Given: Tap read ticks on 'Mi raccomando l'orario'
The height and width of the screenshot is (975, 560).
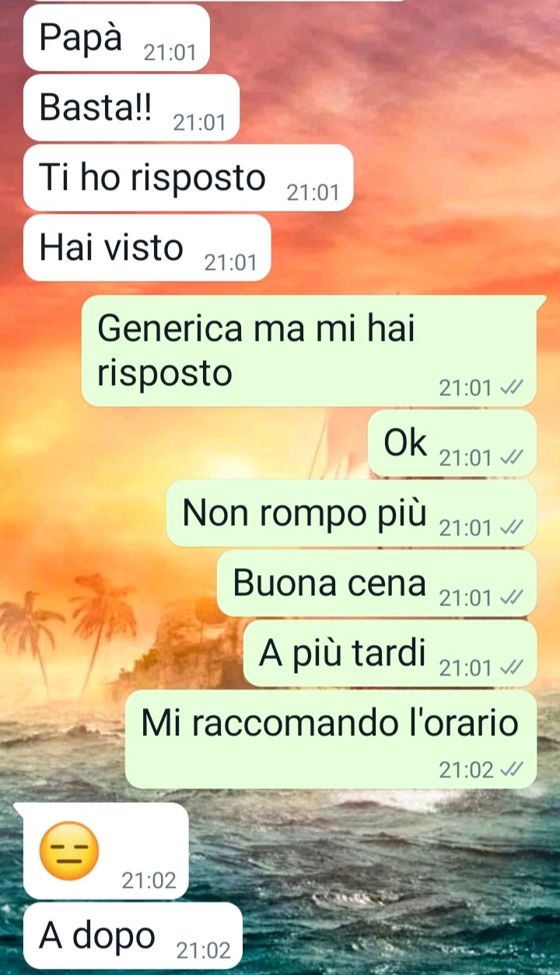Looking at the screenshot, I should point(511,770).
